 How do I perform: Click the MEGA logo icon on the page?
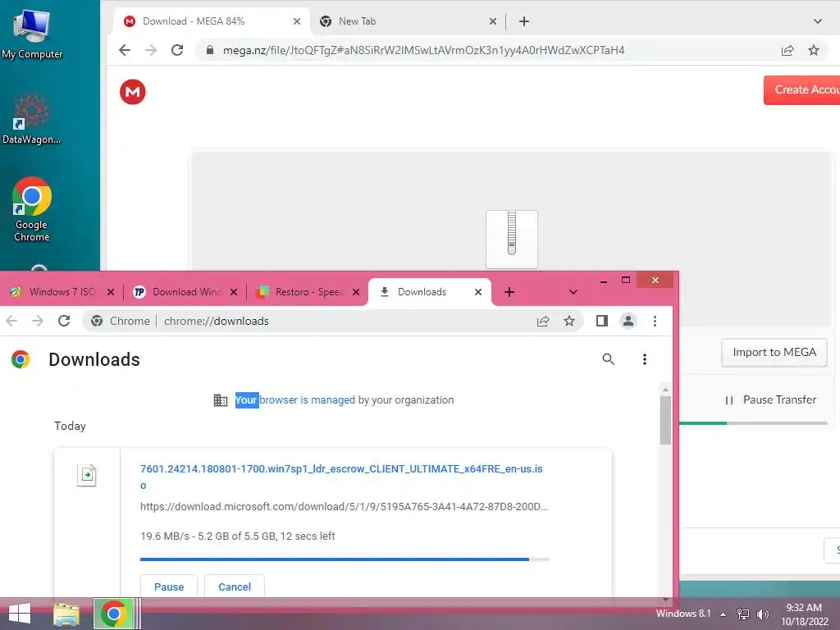tap(132, 92)
